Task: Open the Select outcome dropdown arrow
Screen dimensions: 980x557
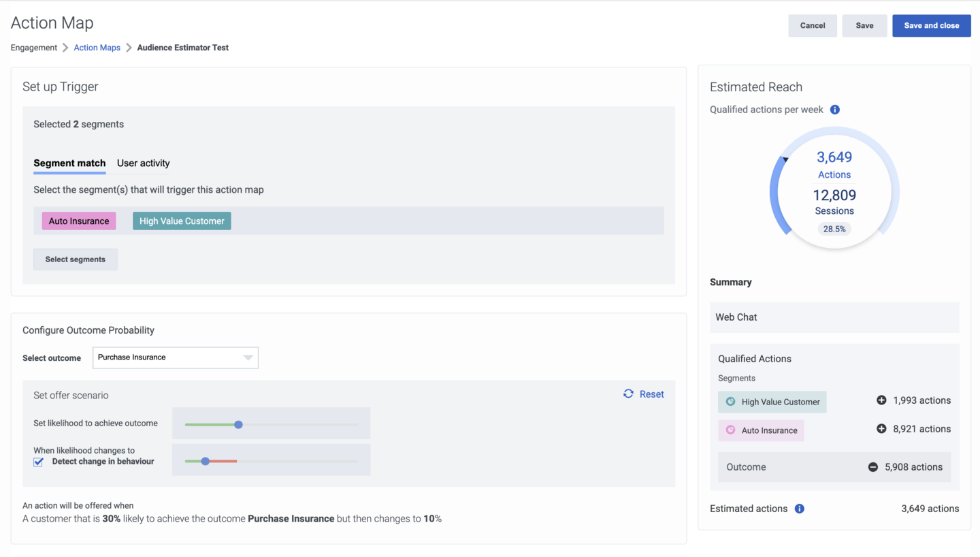Action: (248, 357)
